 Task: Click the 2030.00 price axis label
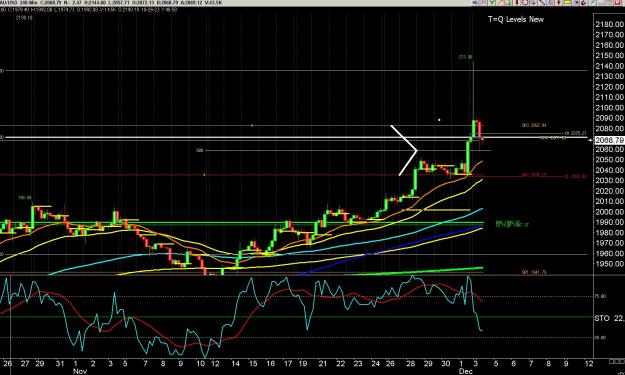[x=609, y=181]
